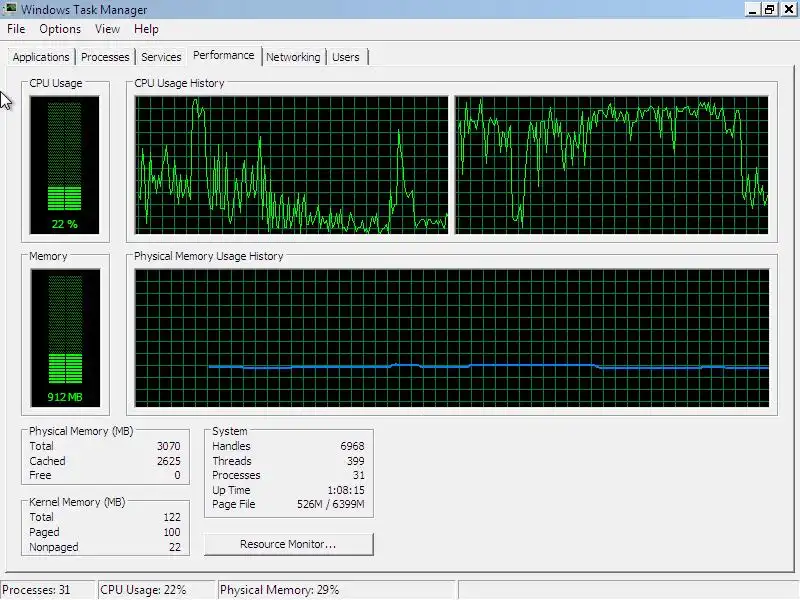Click the CPU Usage History label
This screenshot has width=800, height=600.
pyautogui.click(x=179, y=83)
